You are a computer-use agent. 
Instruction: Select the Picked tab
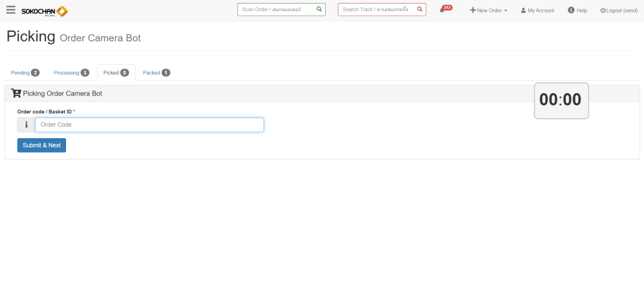116,73
